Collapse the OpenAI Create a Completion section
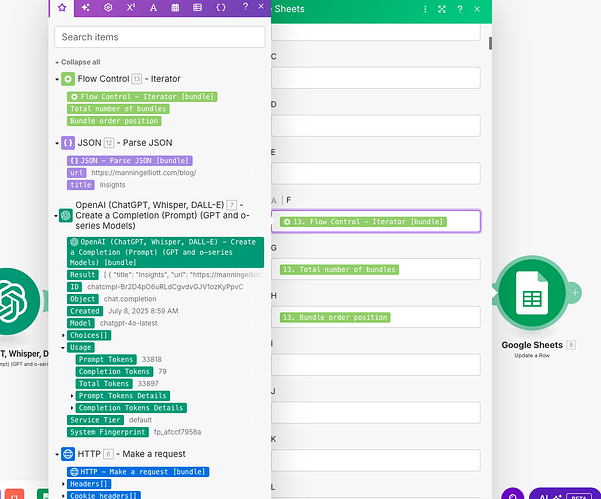This screenshot has width=601, height=499. tap(56, 216)
